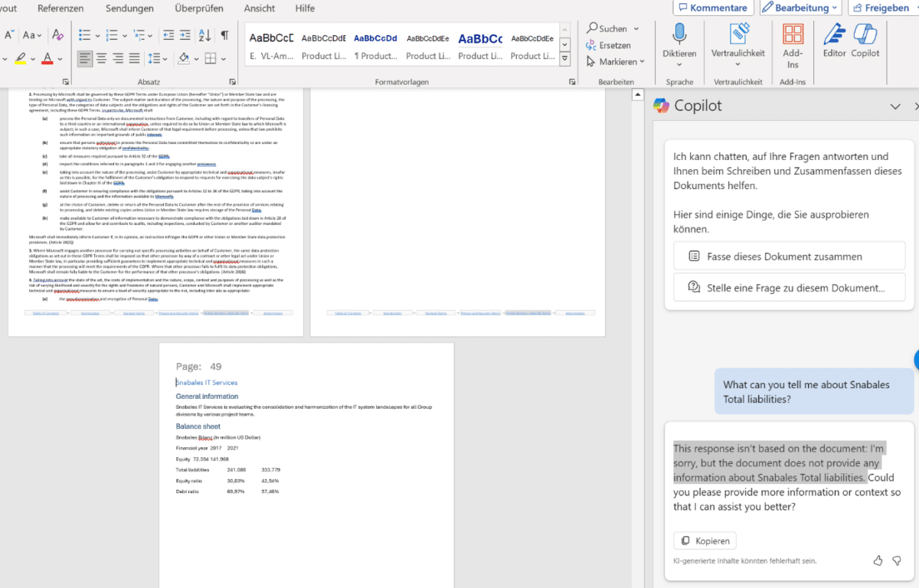Click the numbered list icon
This screenshot has height=588, width=919.
[112, 35]
